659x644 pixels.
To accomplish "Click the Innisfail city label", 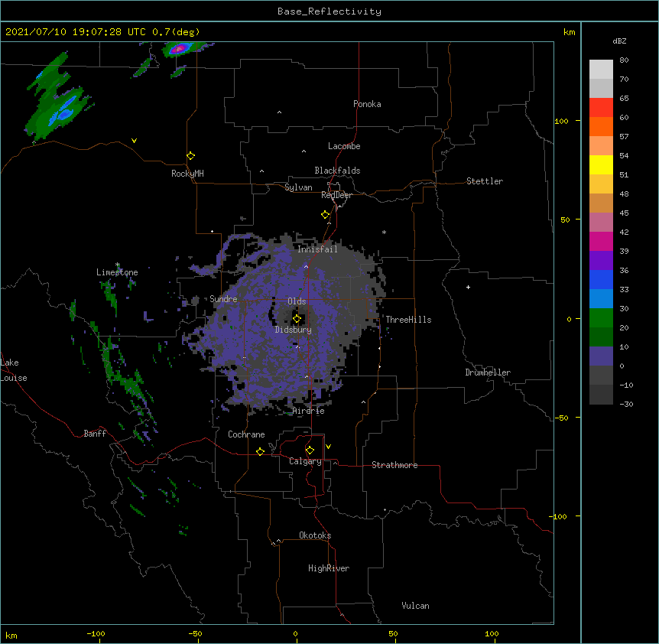I will (317, 249).
